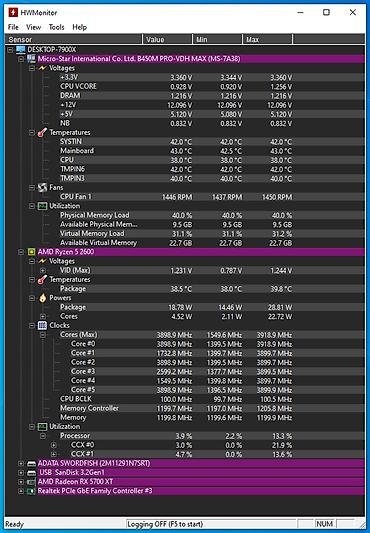Image resolution: width=370 pixels, height=533 pixels.
Task: Click the AMD Ryzen 5 2600 CPU icon
Action: coord(31,252)
